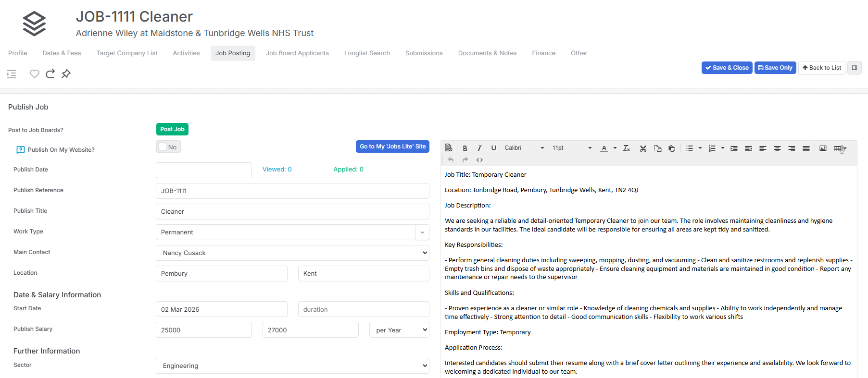This screenshot has width=868, height=378.
Task: Cut selected text with scissors icon
Action: click(643, 148)
